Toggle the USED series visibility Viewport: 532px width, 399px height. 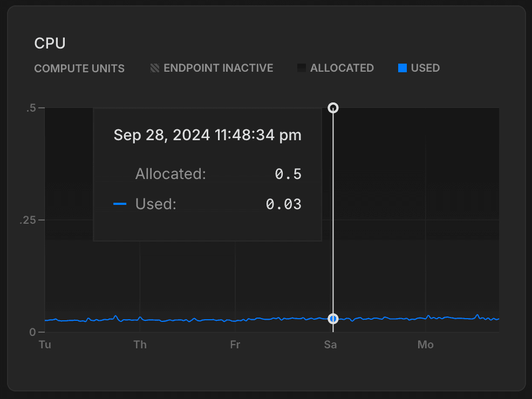click(418, 68)
